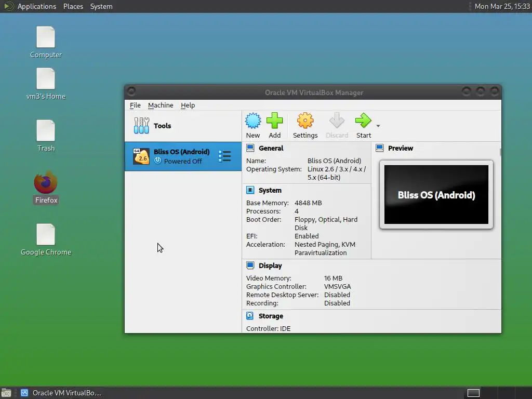The image size is (532, 399).
Task: Click the New virtual machine icon
Action: pos(253,121)
